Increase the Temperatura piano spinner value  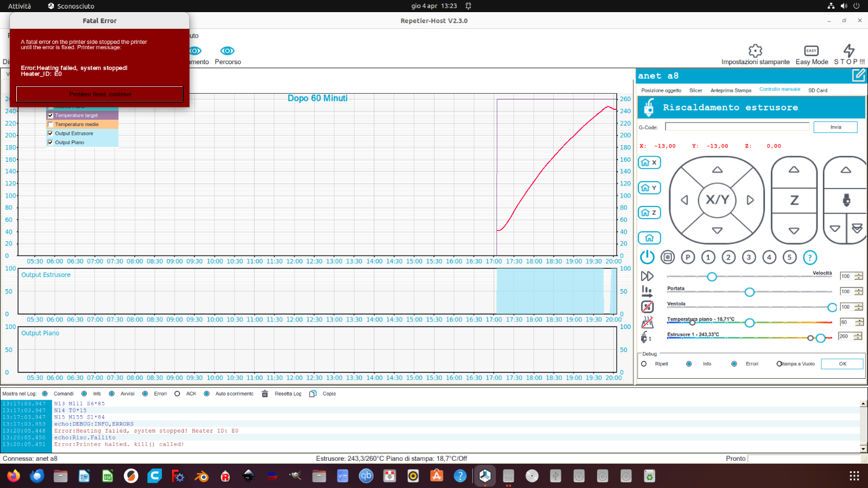[x=859, y=320]
